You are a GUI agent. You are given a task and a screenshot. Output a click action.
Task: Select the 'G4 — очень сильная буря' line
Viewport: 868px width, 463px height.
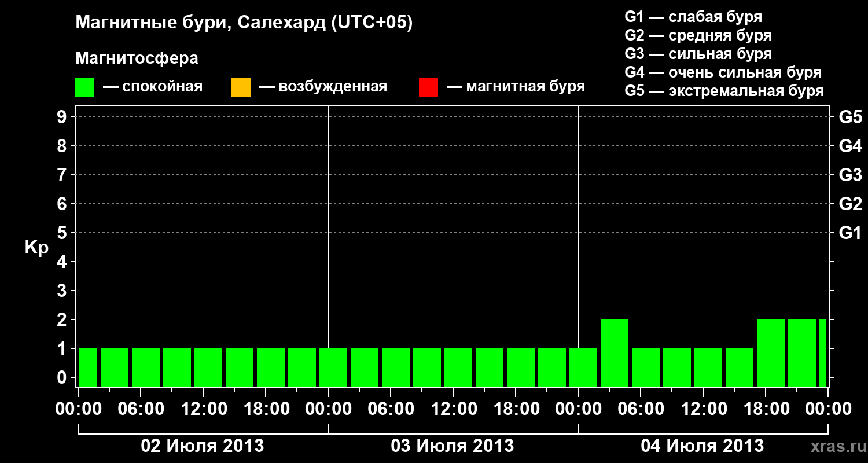click(723, 72)
